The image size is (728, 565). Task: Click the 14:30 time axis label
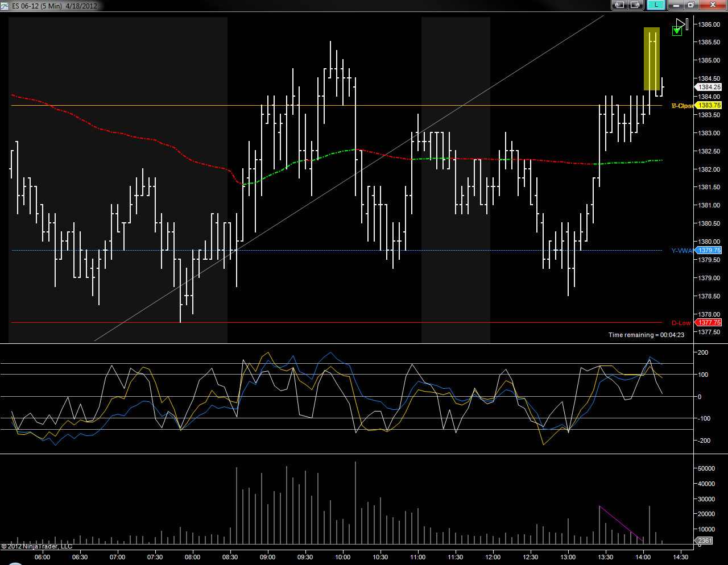point(680,557)
